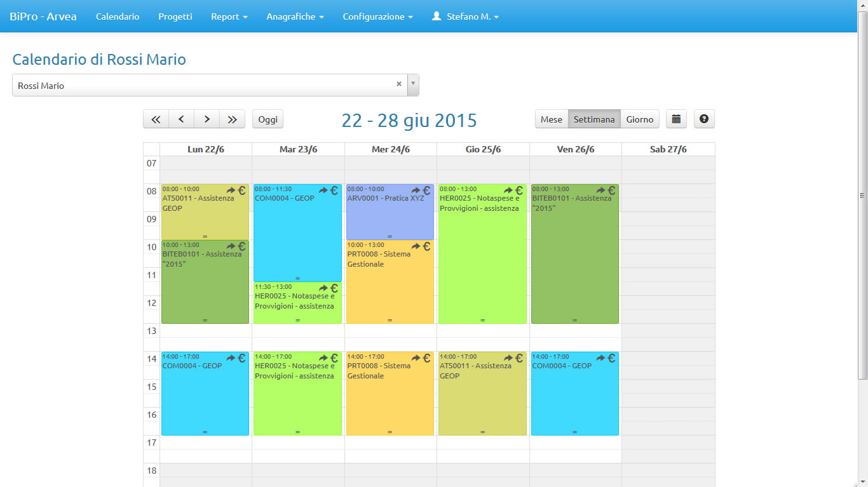Clear the Rossi Mario selection with the x

(x=399, y=84)
